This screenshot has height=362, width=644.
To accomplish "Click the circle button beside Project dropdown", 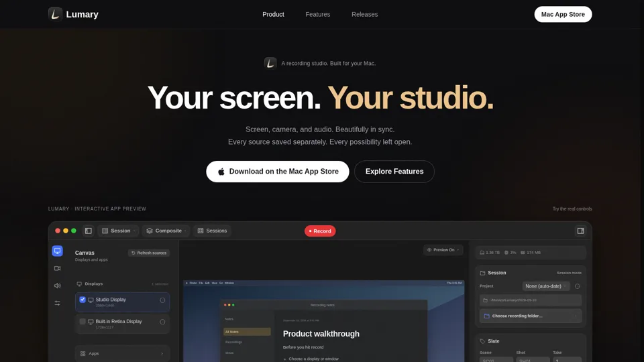I will 578,286.
